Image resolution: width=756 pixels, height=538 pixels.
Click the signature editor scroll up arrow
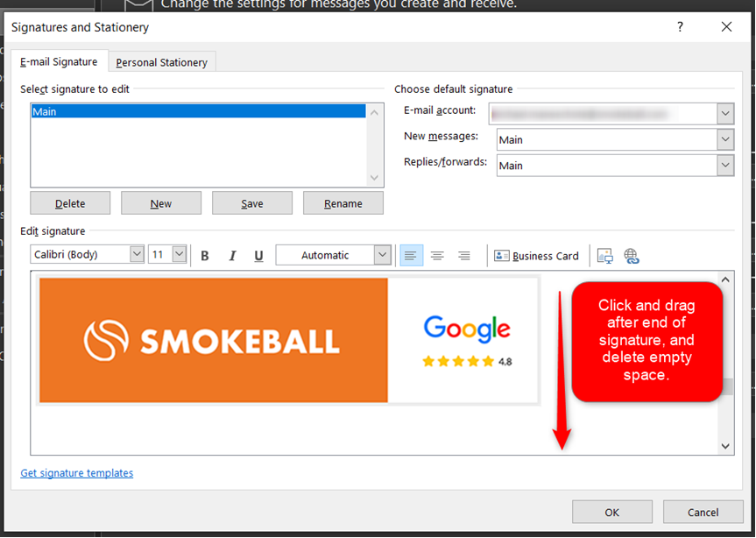click(725, 280)
